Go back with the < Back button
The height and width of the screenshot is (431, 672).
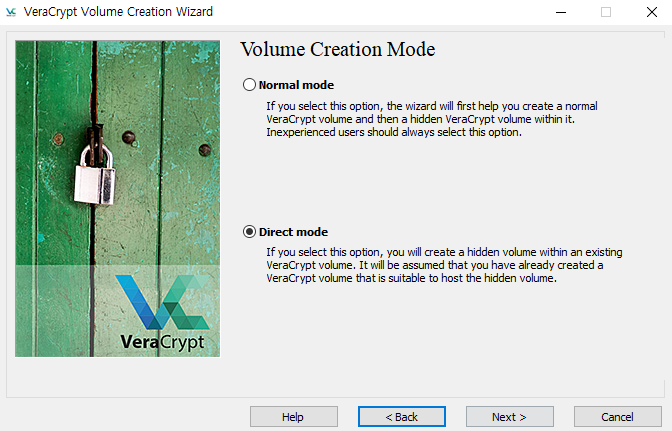pyautogui.click(x=402, y=417)
